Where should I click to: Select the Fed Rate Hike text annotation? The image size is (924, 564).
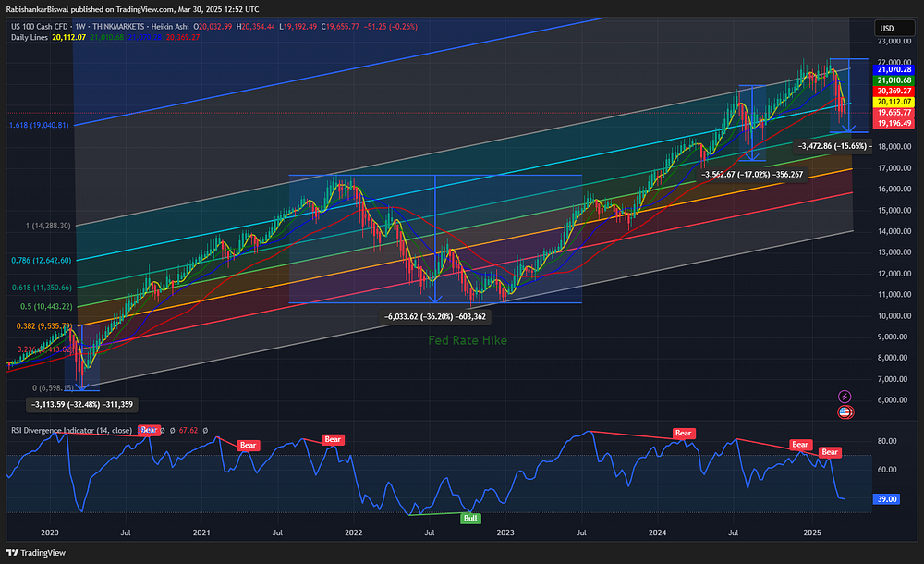pyautogui.click(x=467, y=340)
